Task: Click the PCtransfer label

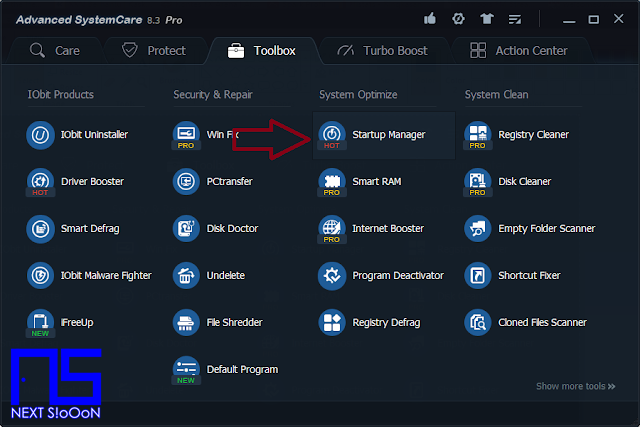Action: (x=229, y=182)
